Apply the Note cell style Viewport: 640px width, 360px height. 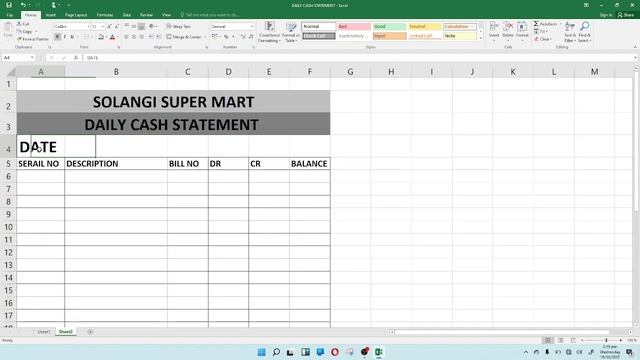(460, 36)
